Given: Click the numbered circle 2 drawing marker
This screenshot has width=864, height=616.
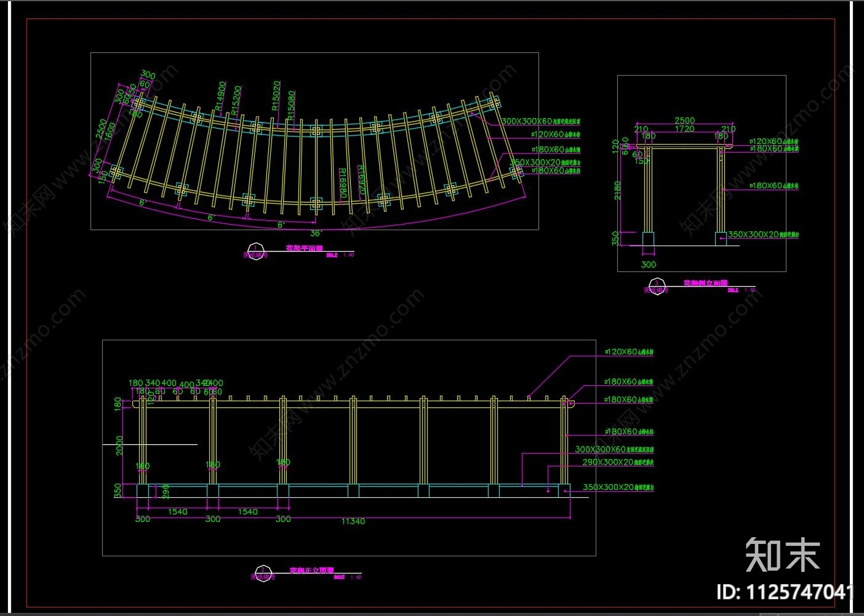Looking at the screenshot, I should point(263,572).
